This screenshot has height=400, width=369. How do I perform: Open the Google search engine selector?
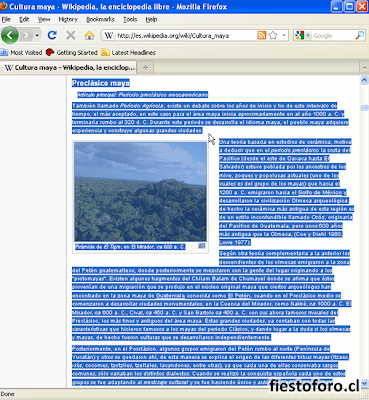tap(302, 35)
